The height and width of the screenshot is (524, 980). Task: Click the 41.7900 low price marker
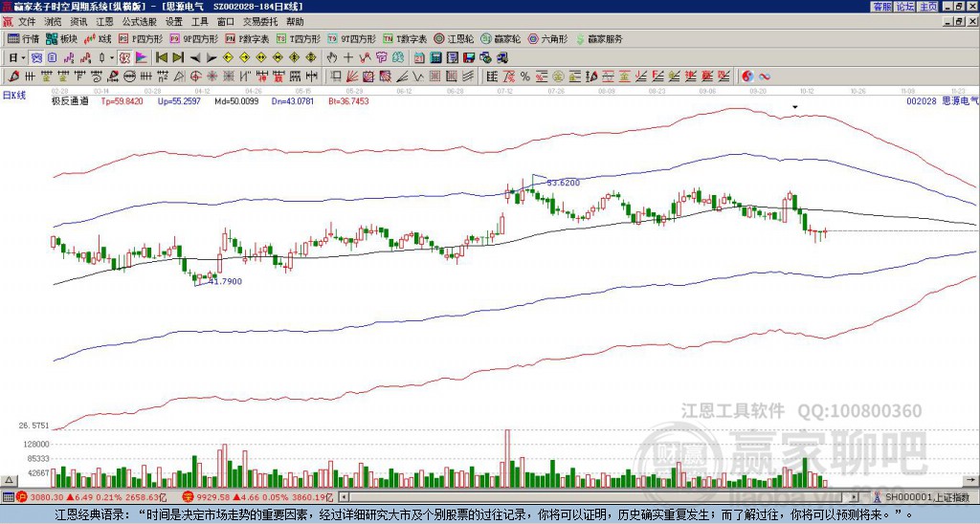coord(225,282)
